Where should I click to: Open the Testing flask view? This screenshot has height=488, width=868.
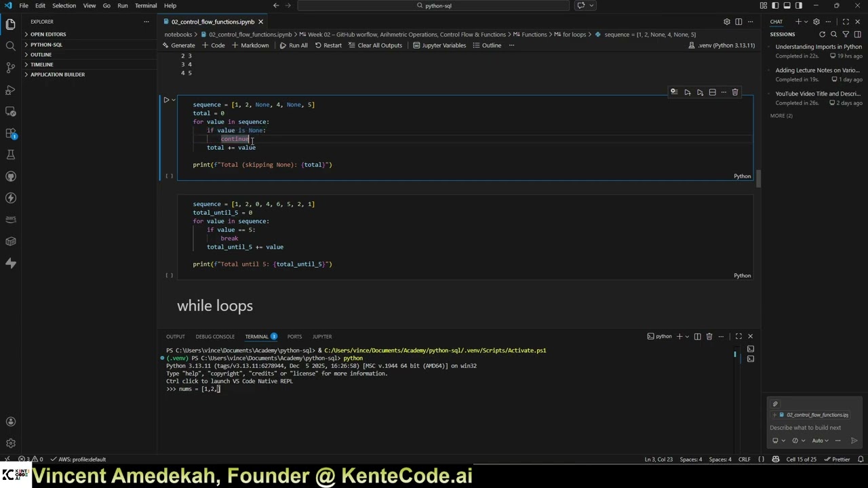click(10, 155)
